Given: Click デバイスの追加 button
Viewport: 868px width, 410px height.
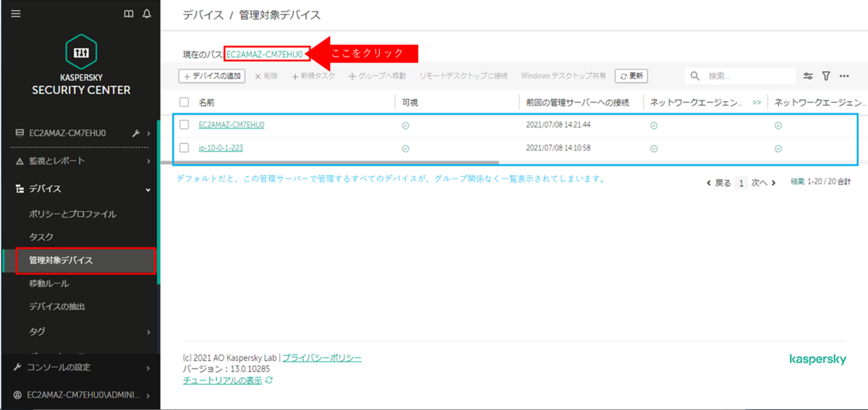Looking at the screenshot, I should tap(212, 76).
